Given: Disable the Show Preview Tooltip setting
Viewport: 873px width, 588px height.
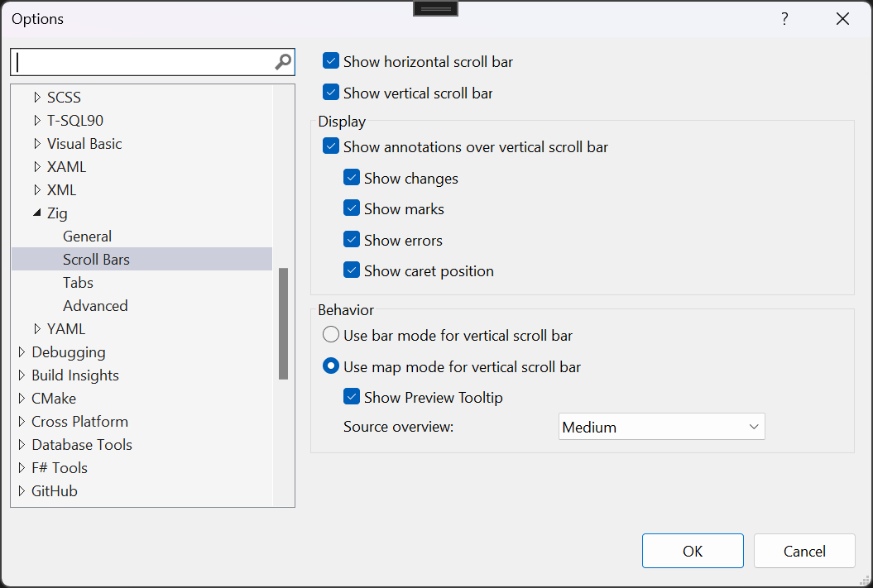Looking at the screenshot, I should 352,396.
